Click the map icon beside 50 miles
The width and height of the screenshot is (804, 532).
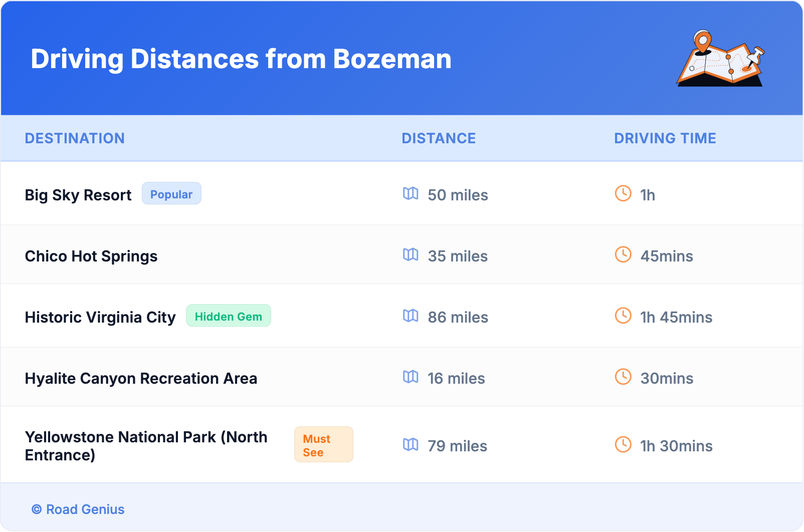[411, 193]
